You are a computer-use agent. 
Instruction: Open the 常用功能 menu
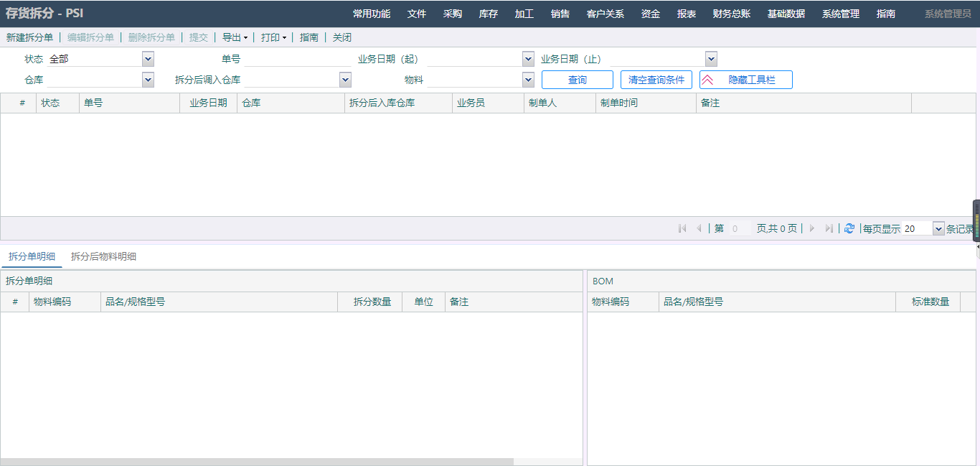(372, 14)
